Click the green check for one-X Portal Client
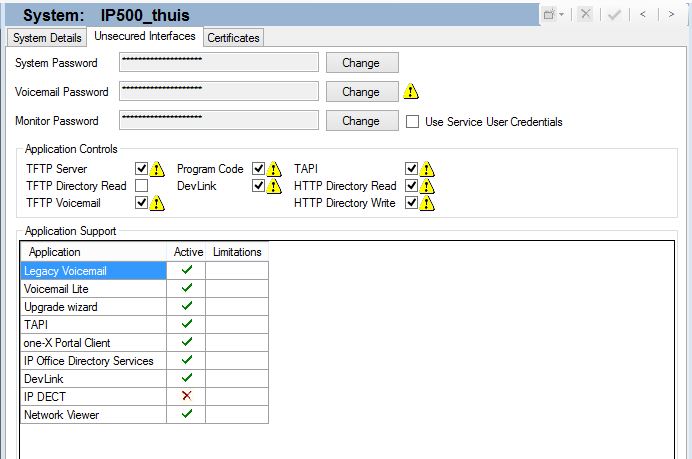The width and height of the screenshot is (692, 459). (187, 342)
